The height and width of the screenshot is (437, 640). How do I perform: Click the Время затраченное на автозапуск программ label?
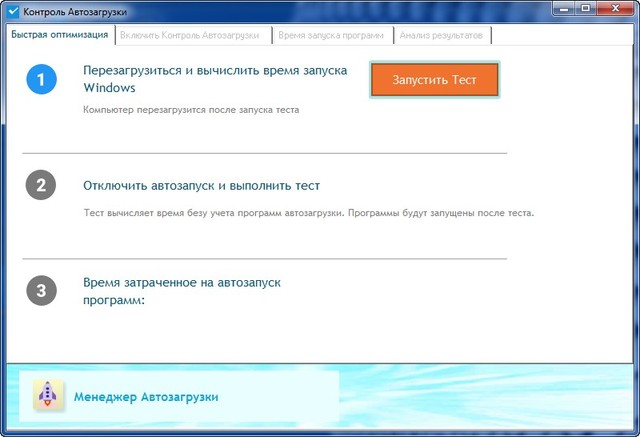pyautogui.click(x=181, y=291)
